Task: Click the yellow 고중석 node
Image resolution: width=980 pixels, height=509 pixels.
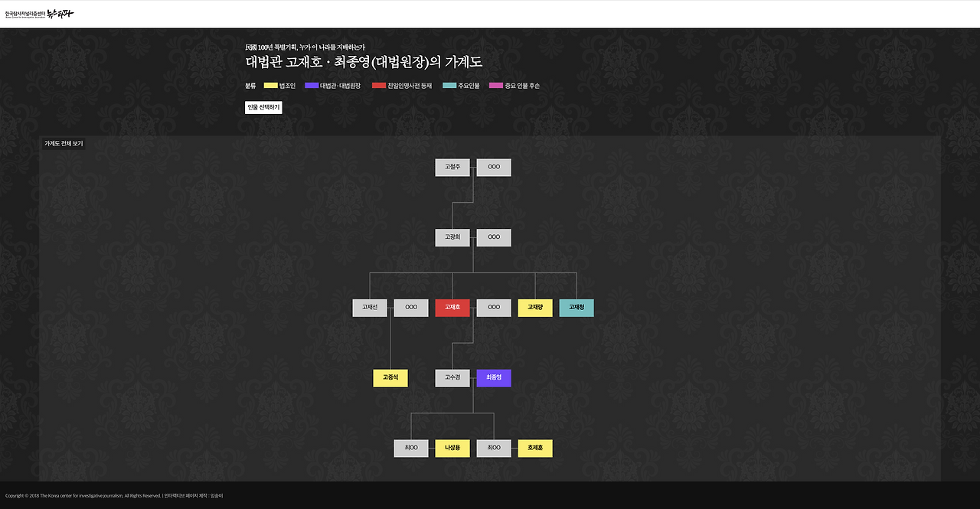Action: (390, 378)
